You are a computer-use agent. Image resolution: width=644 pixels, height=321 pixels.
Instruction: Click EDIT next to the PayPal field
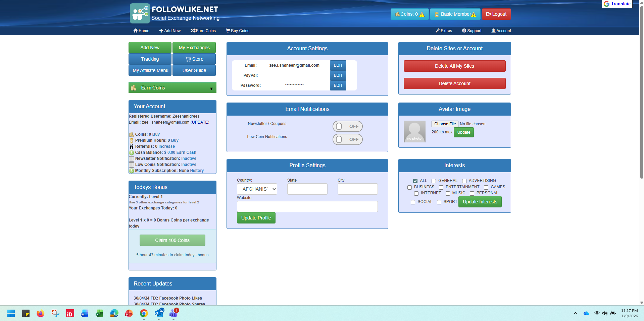338,75
